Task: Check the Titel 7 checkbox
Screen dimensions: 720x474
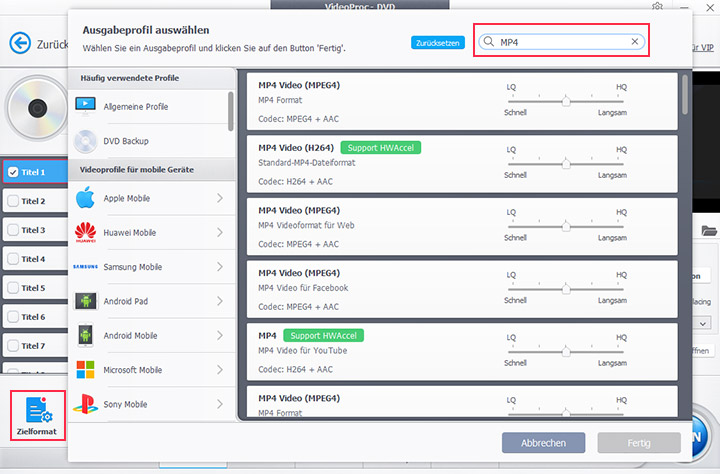Action: point(13,346)
